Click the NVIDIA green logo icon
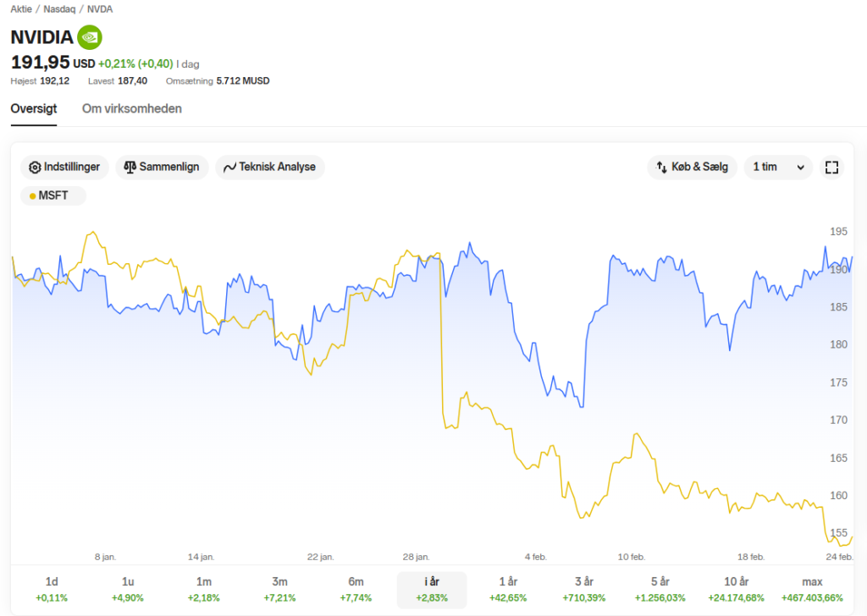 [90, 37]
